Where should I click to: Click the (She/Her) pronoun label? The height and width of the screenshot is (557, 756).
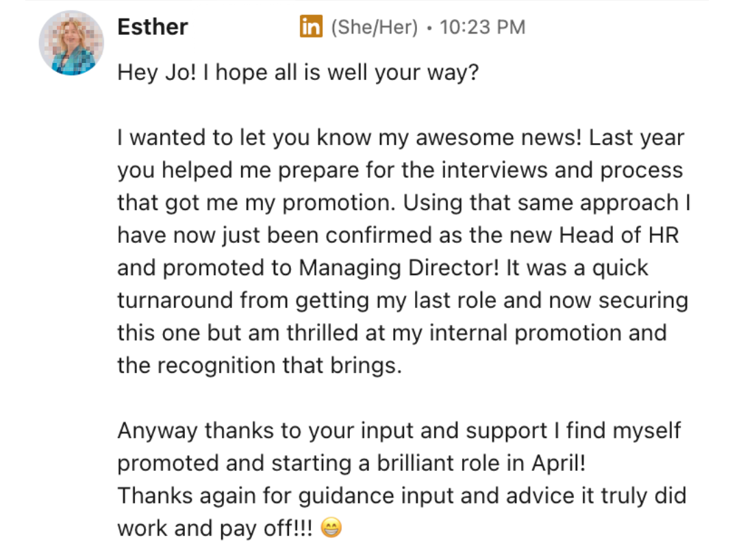click(375, 27)
